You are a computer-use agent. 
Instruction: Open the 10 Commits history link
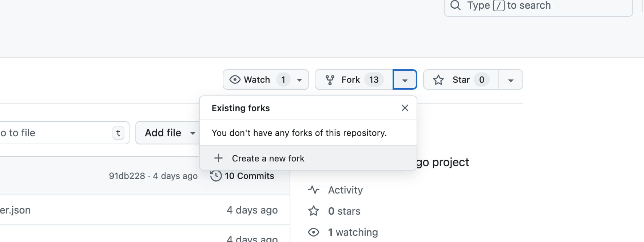[x=249, y=176]
